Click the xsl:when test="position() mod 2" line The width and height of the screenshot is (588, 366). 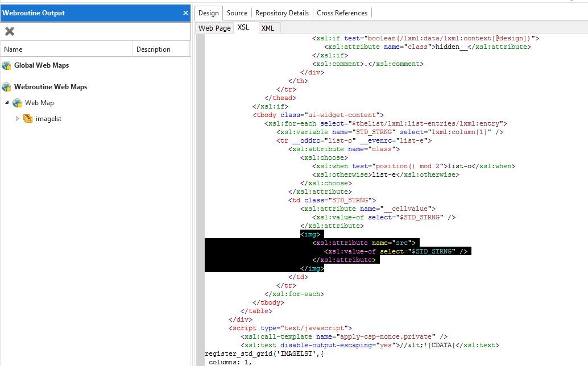click(x=413, y=166)
